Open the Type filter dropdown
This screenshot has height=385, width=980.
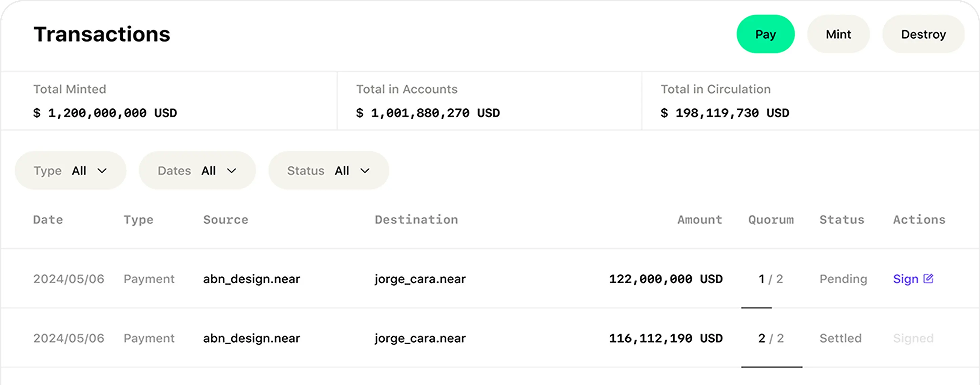click(70, 170)
